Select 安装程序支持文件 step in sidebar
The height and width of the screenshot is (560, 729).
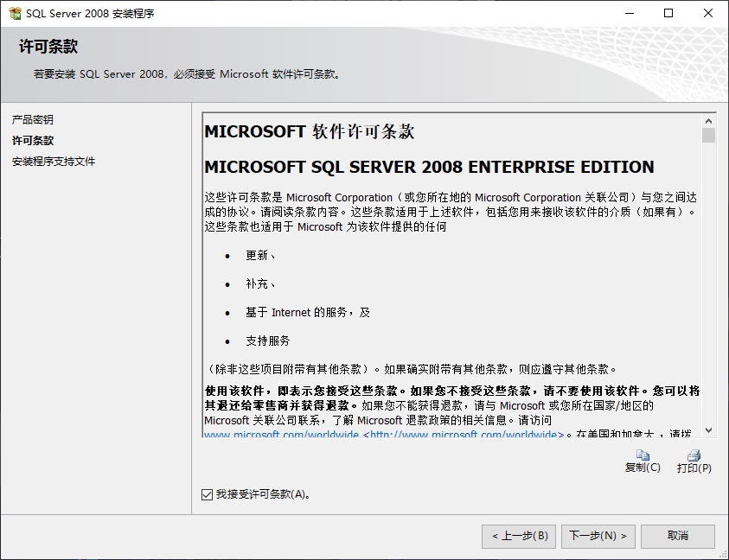point(54,162)
